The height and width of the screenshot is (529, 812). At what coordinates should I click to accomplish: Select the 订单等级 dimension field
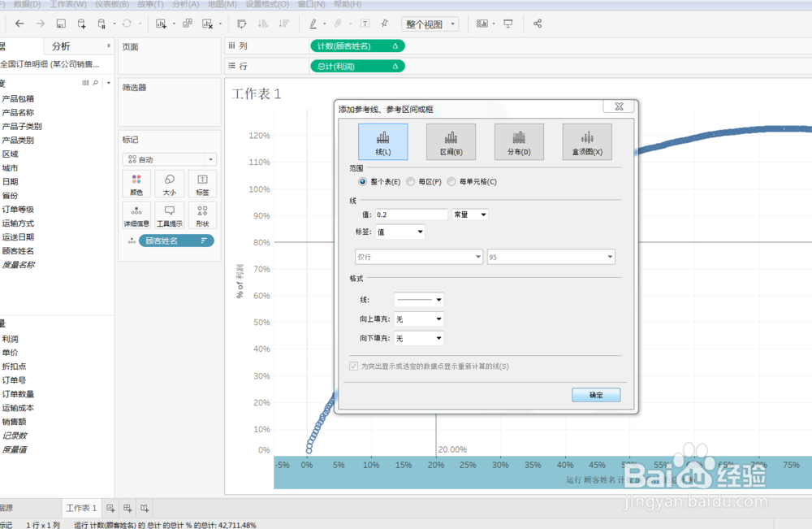point(18,210)
